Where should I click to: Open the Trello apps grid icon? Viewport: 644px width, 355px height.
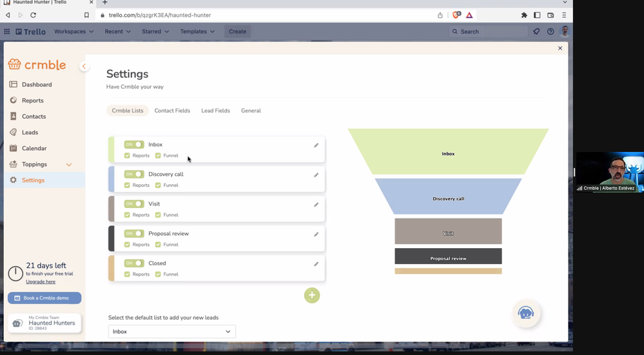(7, 32)
